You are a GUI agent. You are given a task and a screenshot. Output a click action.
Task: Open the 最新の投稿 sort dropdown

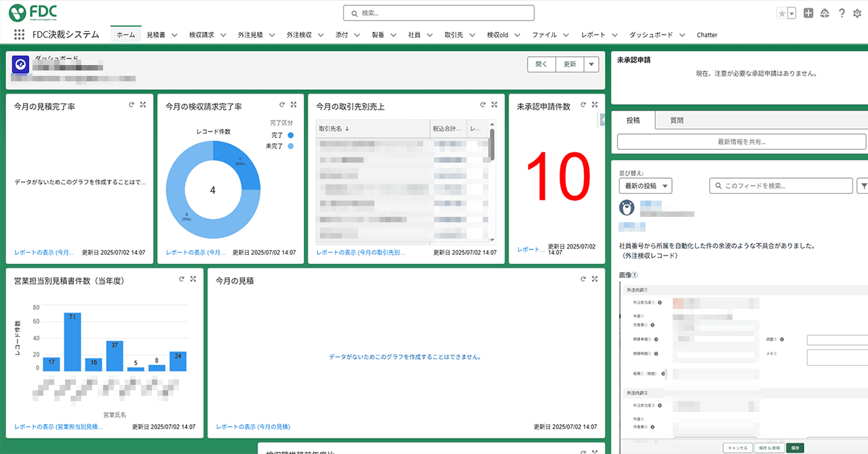point(645,186)
